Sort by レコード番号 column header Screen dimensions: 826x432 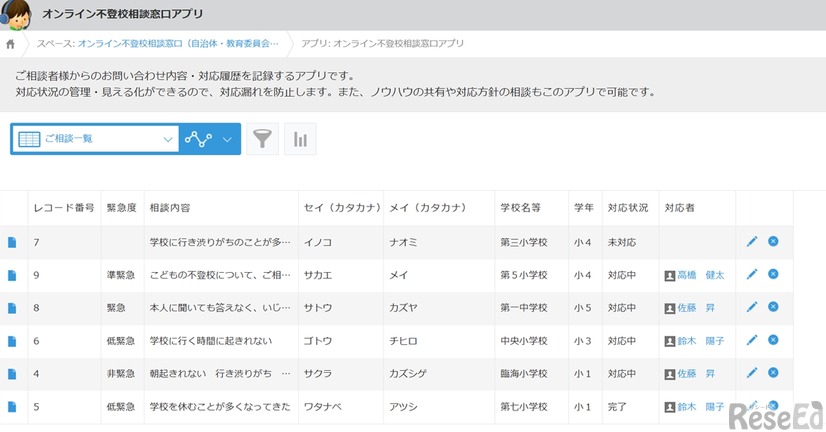[x=63, y=208]
